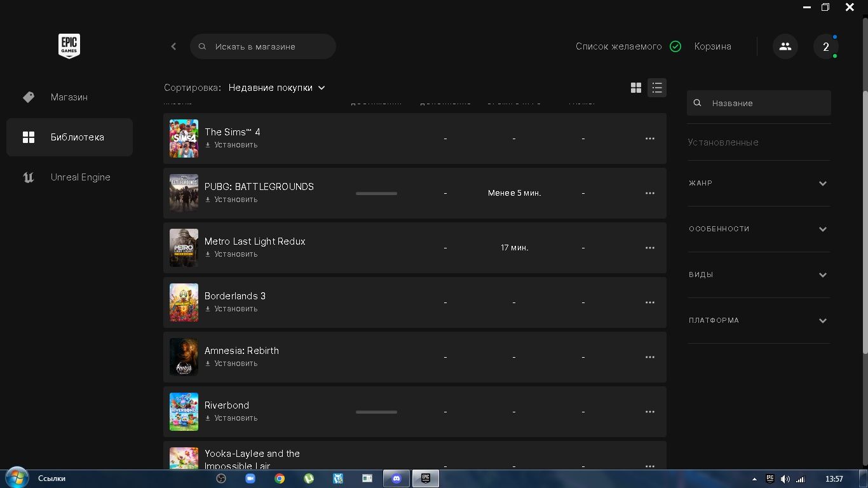Open three-dot menu for Riverbond
Viewport: 868px width, 488px height.
[x=650, y=412]
